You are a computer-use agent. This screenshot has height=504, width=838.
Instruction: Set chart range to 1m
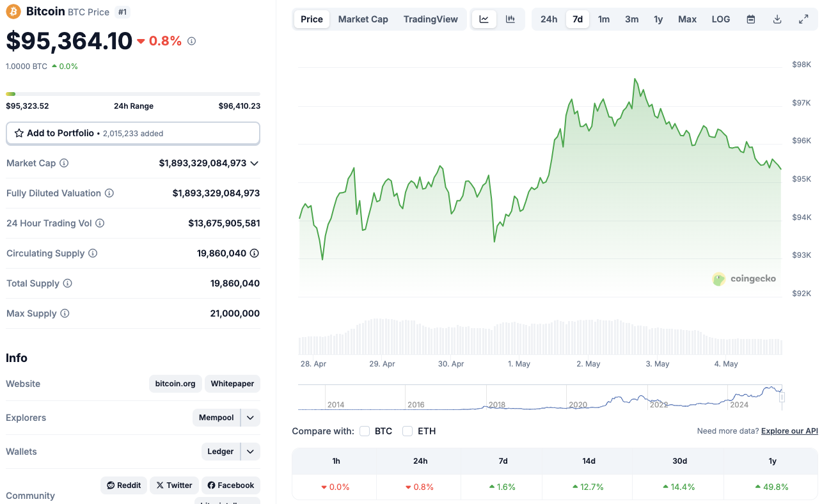[x=604, y=19]
